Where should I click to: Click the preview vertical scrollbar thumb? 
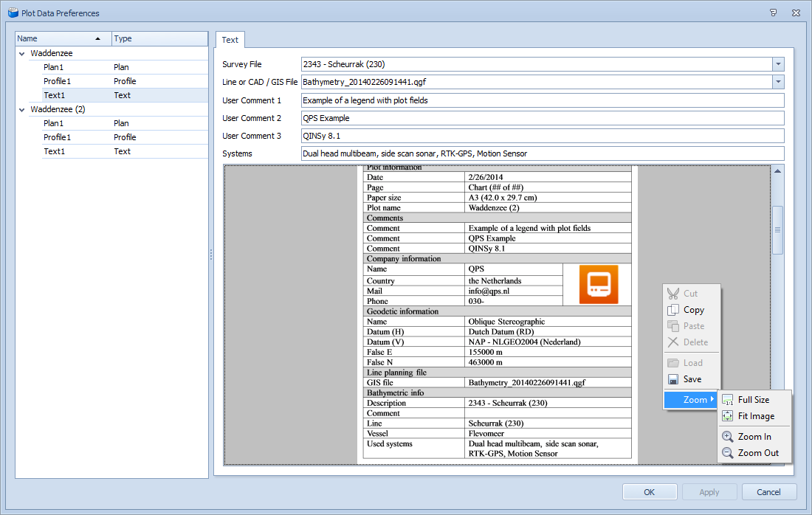pos(777,229)
